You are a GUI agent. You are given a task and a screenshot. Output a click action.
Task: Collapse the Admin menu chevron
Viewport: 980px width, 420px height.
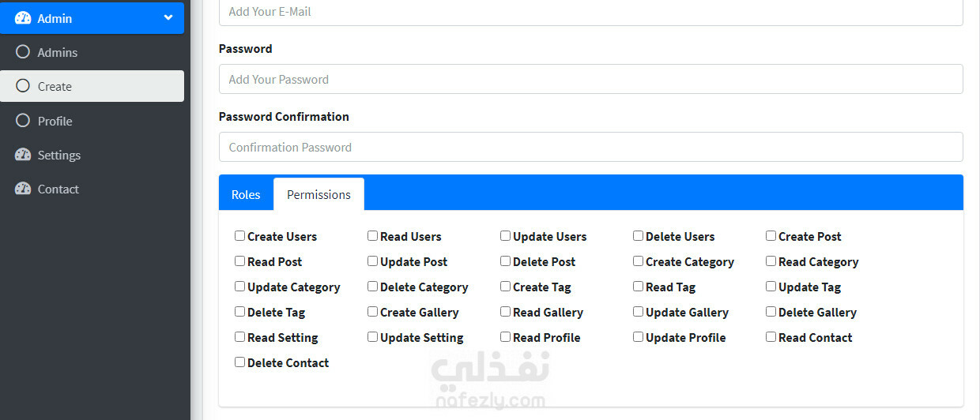coord(168,17)
